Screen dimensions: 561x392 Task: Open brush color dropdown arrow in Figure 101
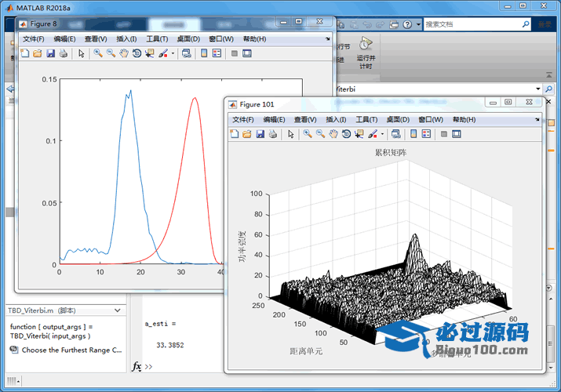click(382, 134)
